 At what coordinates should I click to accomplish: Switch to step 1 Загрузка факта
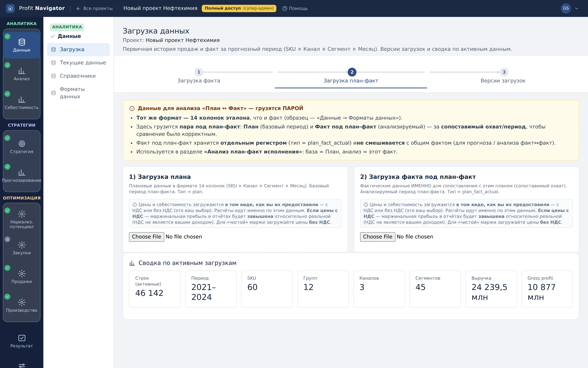pyautogui.click(x=198, y=76)
